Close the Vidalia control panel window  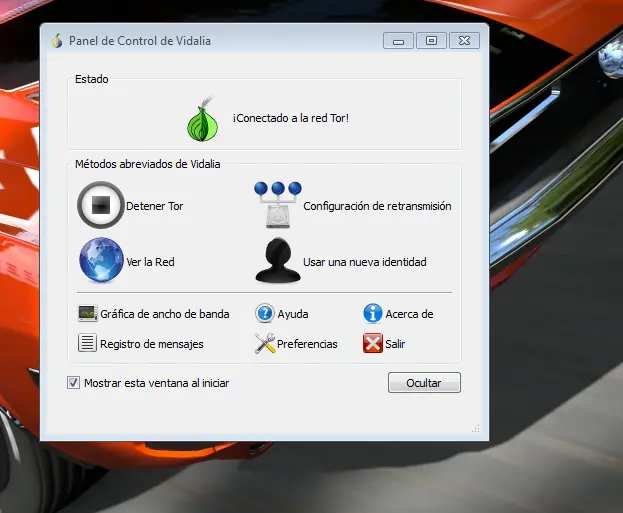point(464,41)
